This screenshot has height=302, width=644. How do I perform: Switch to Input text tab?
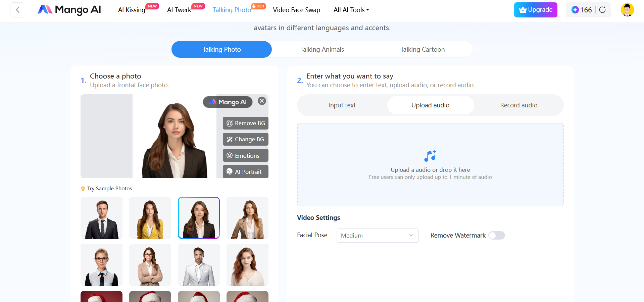click(x=342, y=105)
